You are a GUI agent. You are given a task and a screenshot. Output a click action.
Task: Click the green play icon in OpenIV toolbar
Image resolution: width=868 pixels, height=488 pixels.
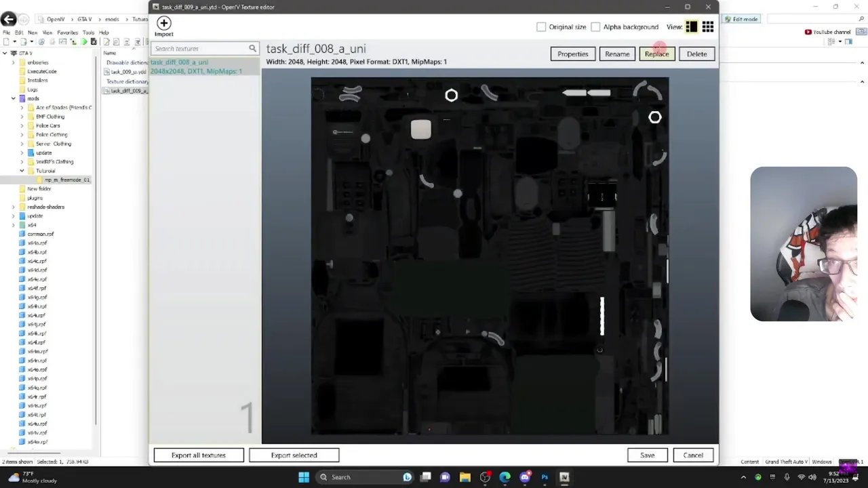[84, 42]
